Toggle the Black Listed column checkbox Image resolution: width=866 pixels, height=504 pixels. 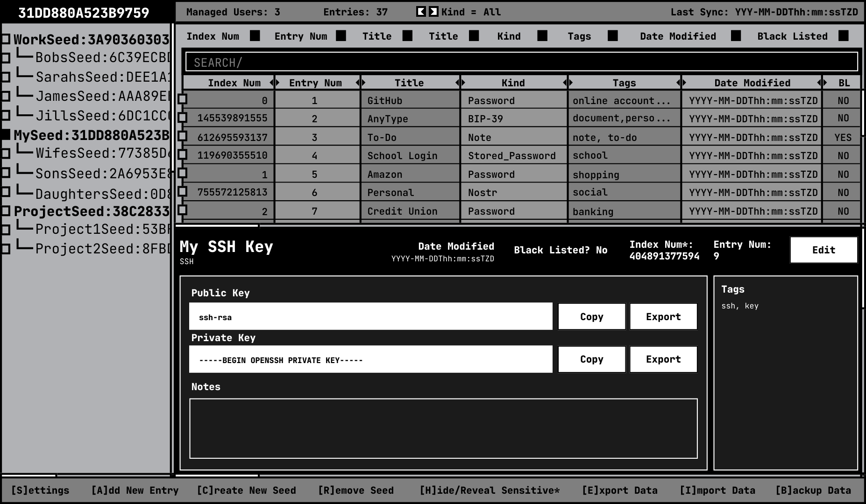[843, 36]
